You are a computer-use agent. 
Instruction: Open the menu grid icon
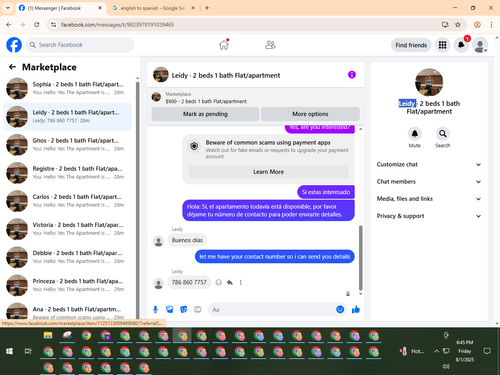[442, 45]
